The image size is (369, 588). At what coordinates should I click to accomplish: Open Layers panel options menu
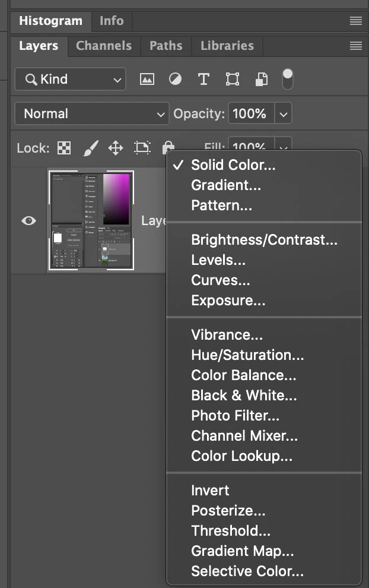click(355, 46)
